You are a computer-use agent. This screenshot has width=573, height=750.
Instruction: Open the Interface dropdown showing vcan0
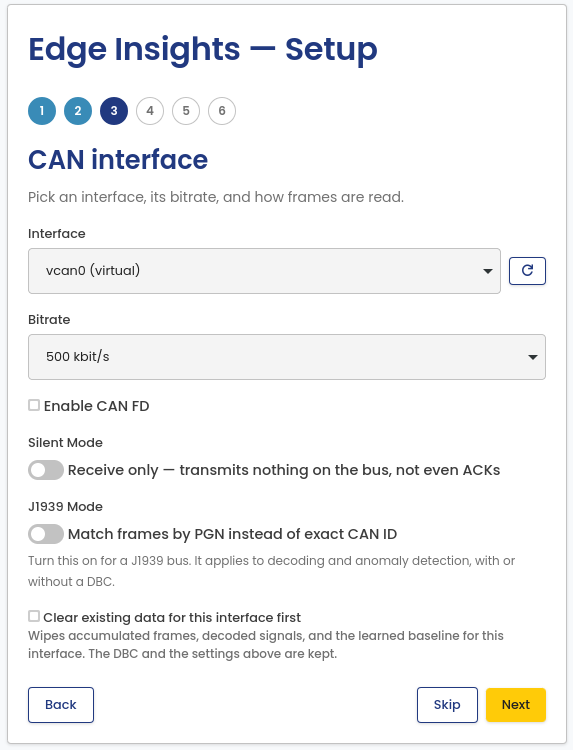click(x=264, y=271)
